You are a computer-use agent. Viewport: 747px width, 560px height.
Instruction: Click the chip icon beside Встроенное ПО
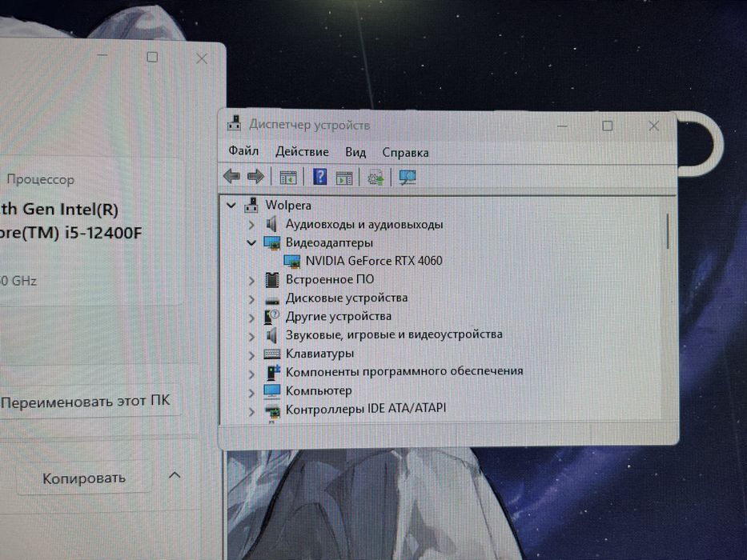pos(272,280)
